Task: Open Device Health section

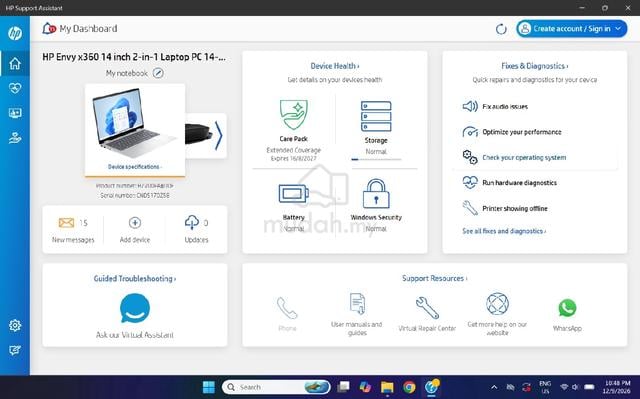Action: click(x=335, y=66)
